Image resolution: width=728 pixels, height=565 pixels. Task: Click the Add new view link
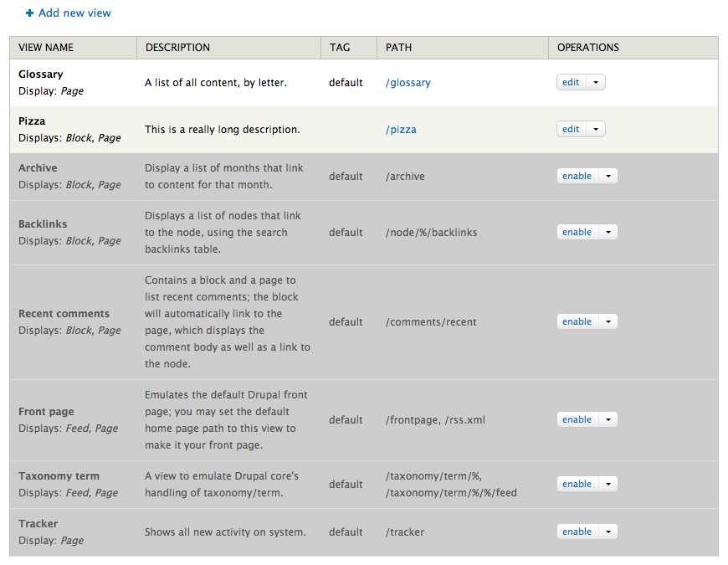point(74,13)
